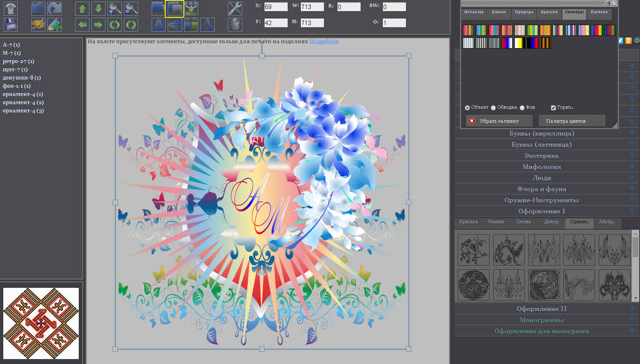Select layer девушки-8 (1) in list
This screenshot has height=364, width=640.
(x=22, y=78)
